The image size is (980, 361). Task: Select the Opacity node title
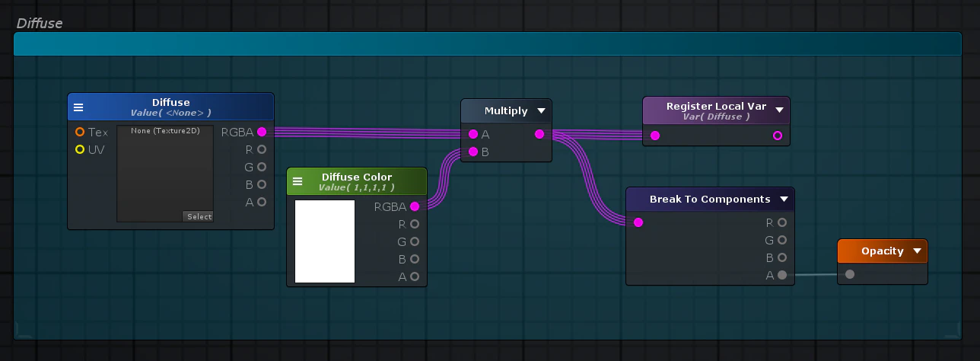click(883, 251)
